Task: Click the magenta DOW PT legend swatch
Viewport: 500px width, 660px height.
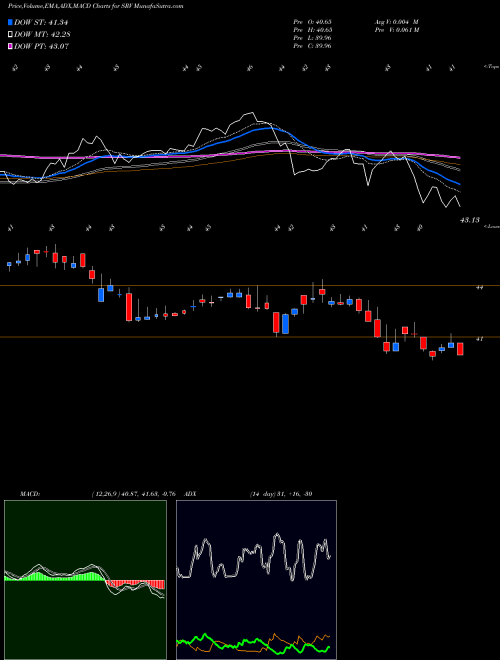Action: 10,46
